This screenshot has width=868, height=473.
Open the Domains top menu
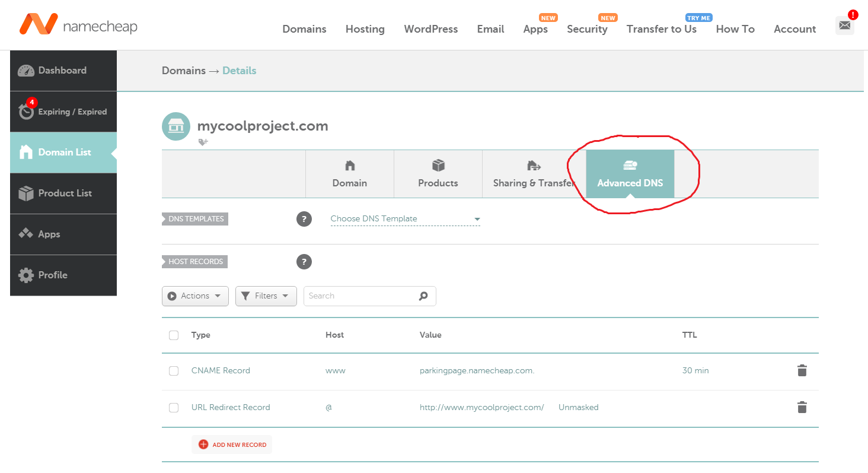pos(304,29)
